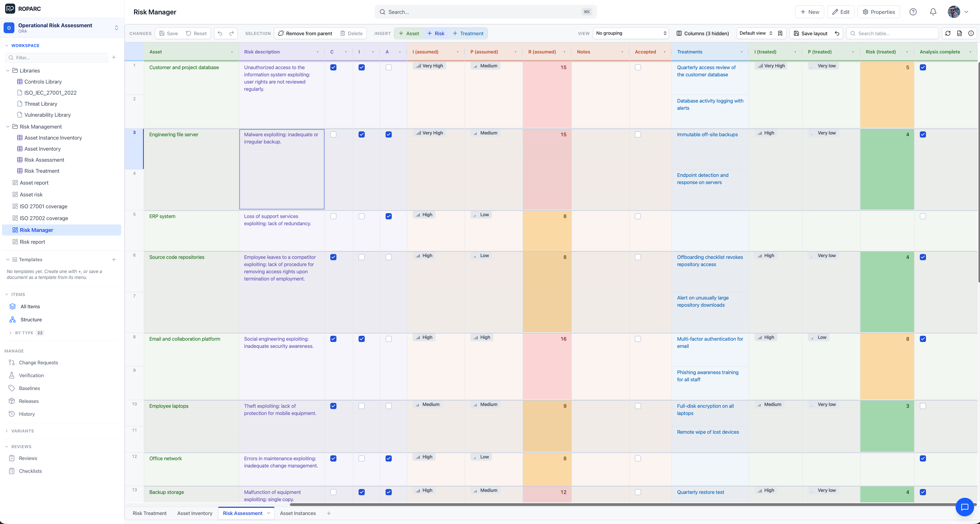This screenshot has height=524, width=980.
Task: Toggle Accepted for Office network row
Action: [x=638, y=459]
